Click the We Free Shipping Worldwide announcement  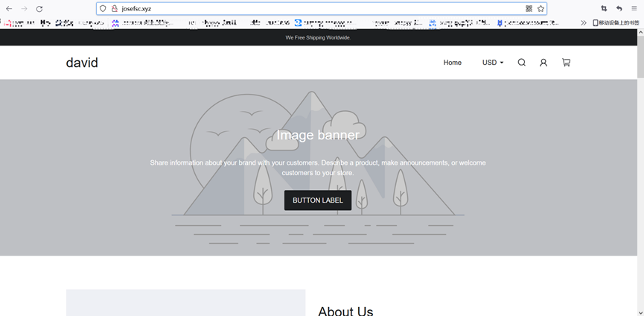click(318, 37)
